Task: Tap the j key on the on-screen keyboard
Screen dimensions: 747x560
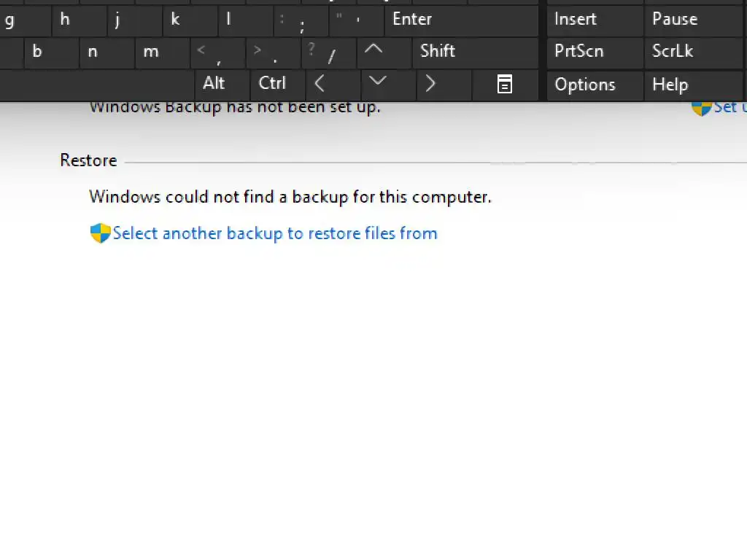Action: [x=135, y=20]
